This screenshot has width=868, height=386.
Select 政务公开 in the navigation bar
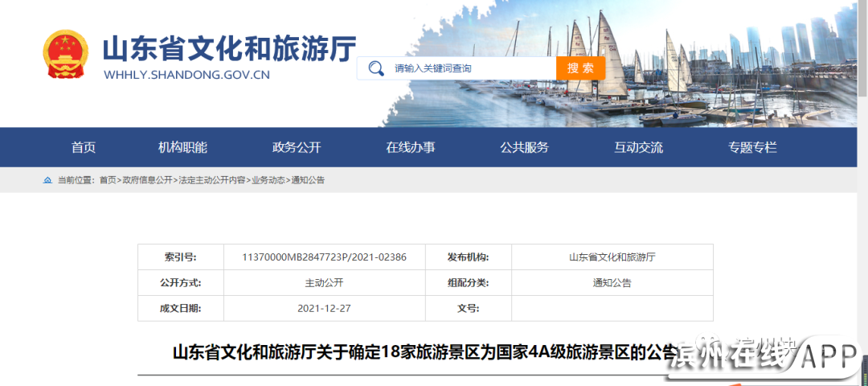[297, 147]
